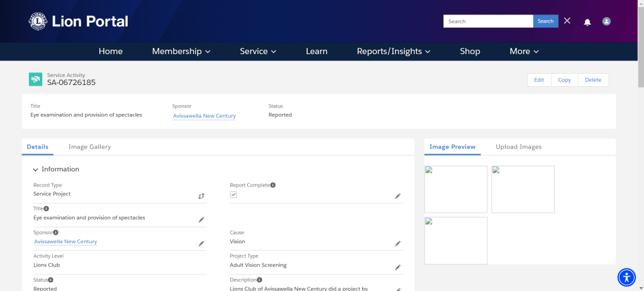Image resolution: width=644 pixels, height=291 pixels.
Task: Show info tooltip next to Sponsor label
Action: tap(56, 232)
